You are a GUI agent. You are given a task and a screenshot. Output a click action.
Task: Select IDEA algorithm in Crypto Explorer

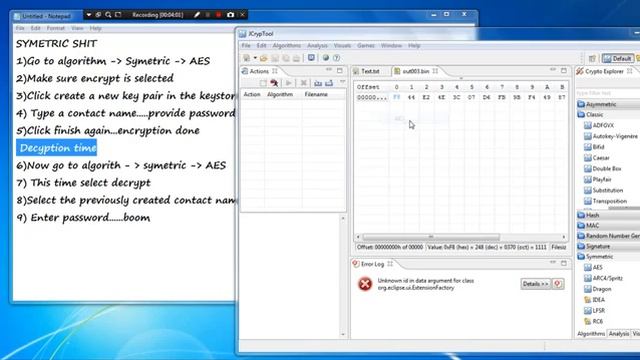click(595, 300)
